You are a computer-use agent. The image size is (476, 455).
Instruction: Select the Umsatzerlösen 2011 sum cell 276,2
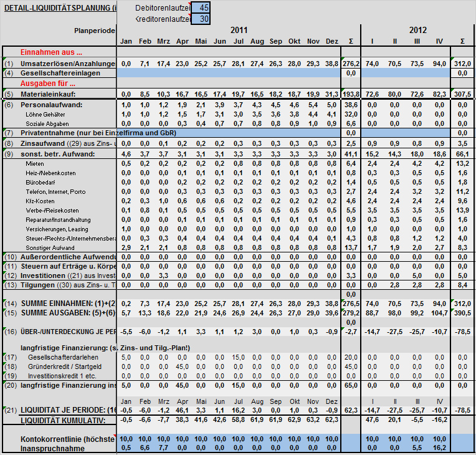tap(351, 64)
